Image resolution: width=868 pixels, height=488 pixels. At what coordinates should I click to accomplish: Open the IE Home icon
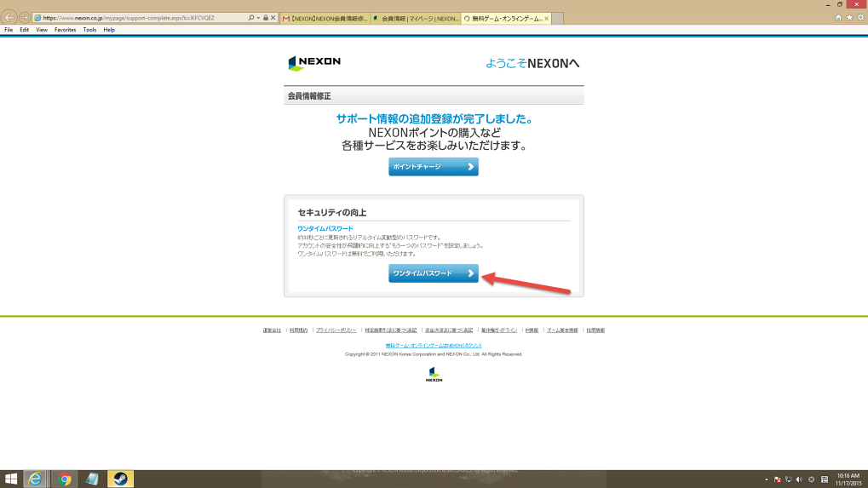coord(838,17)
